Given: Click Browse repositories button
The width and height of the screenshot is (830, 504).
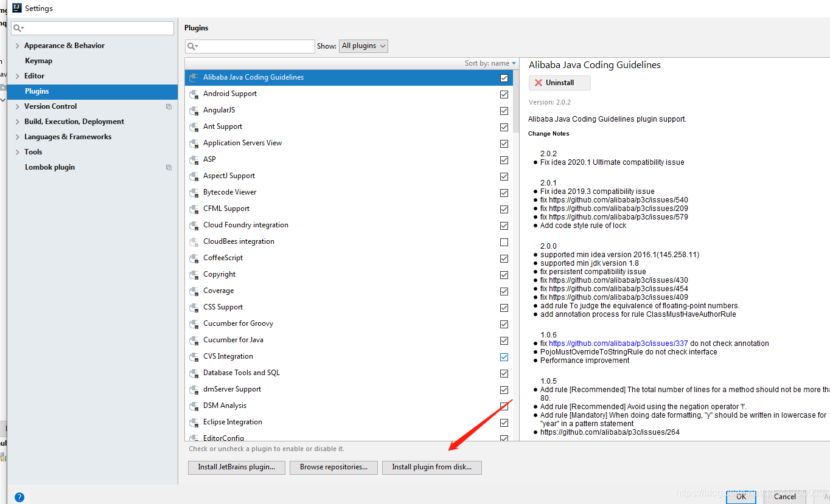Looking at the screenshot, I should point(333,468).
